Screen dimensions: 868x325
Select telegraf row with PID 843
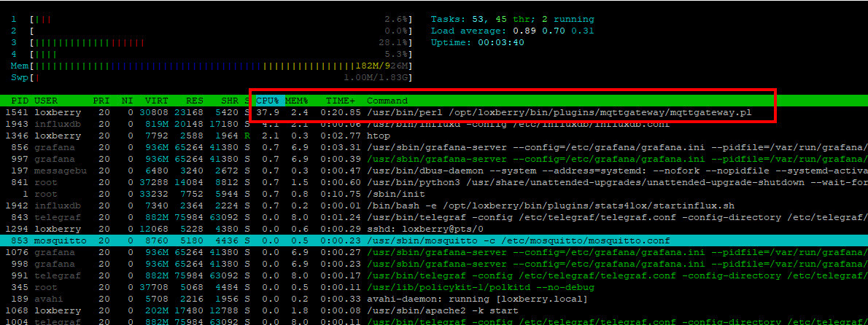tap(434, 217)
